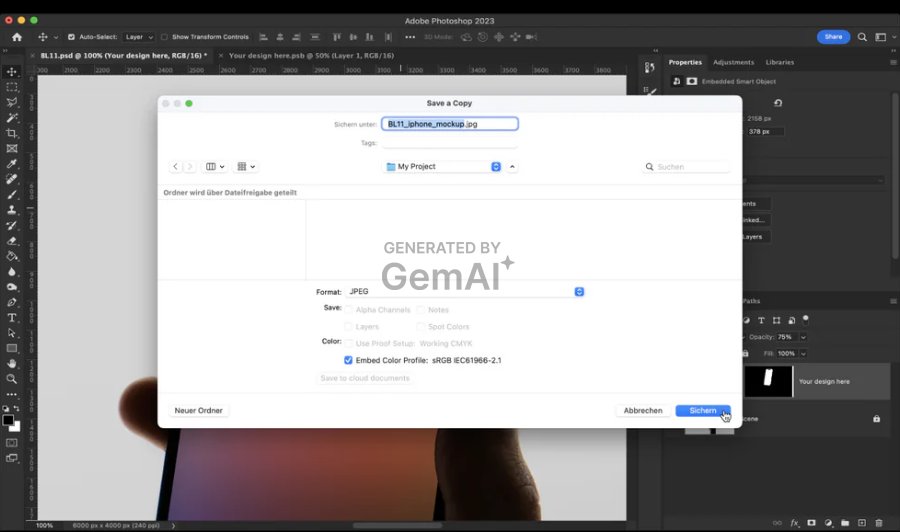Collapse the save dialog browser chevron

click(x=512, y=166)
